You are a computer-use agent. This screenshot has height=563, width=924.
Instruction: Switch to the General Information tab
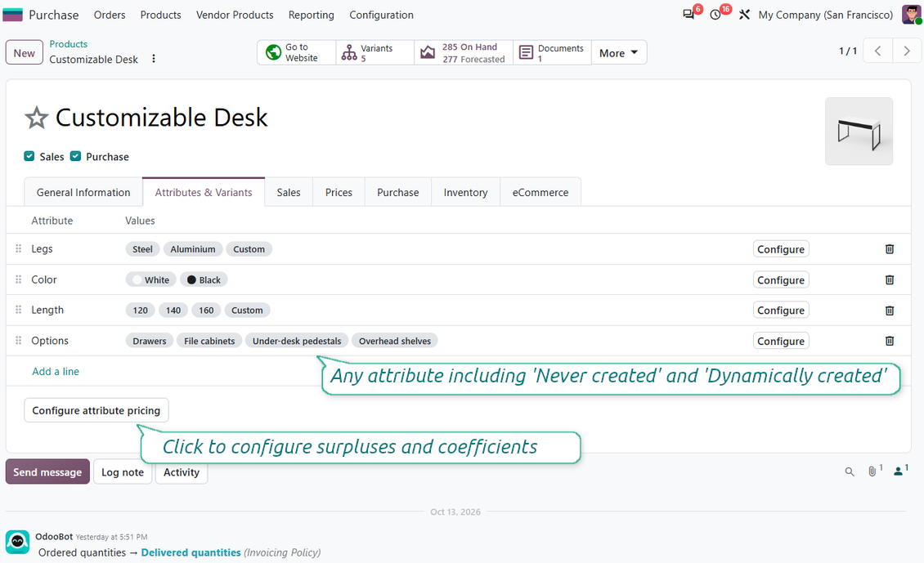pos(83,193)
